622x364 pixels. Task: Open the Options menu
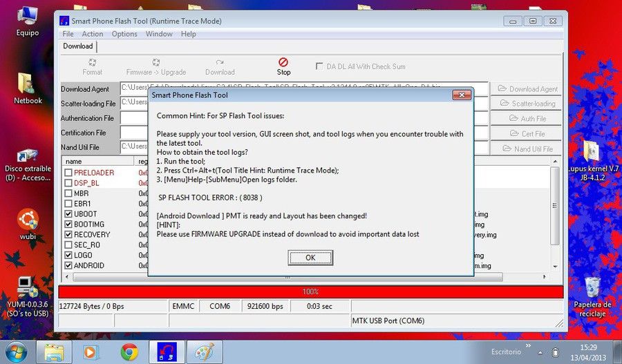coord(124,34)
